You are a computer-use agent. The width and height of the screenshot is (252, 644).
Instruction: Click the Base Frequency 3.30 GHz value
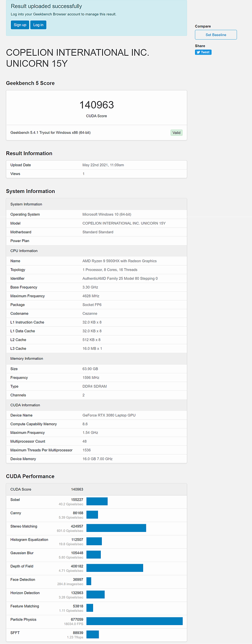90,287
